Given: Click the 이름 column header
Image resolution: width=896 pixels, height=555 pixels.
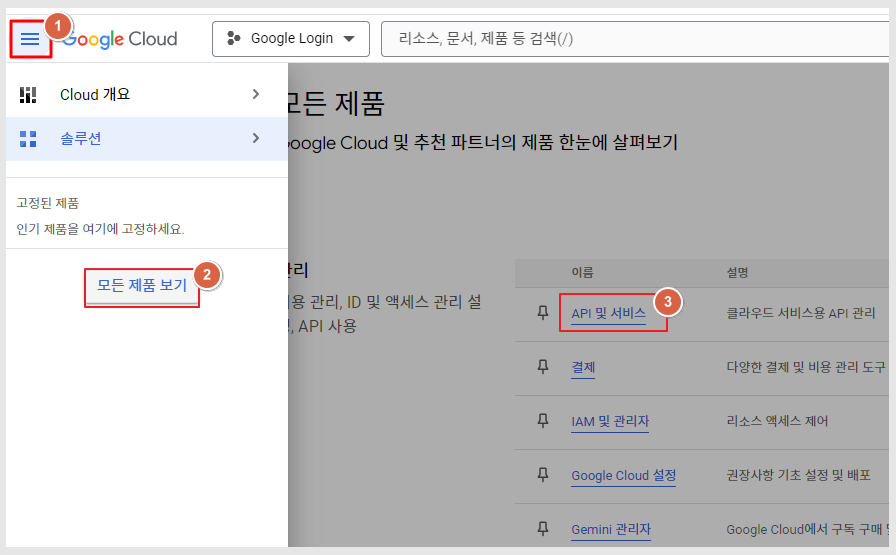Looking at the screenshot, I should (582, 273).
